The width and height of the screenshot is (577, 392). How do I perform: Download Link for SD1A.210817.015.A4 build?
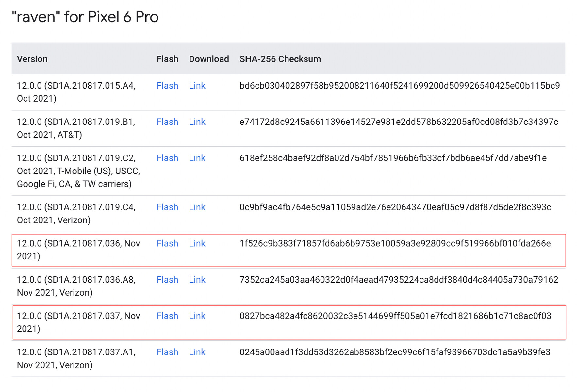(x=197, y=86)
